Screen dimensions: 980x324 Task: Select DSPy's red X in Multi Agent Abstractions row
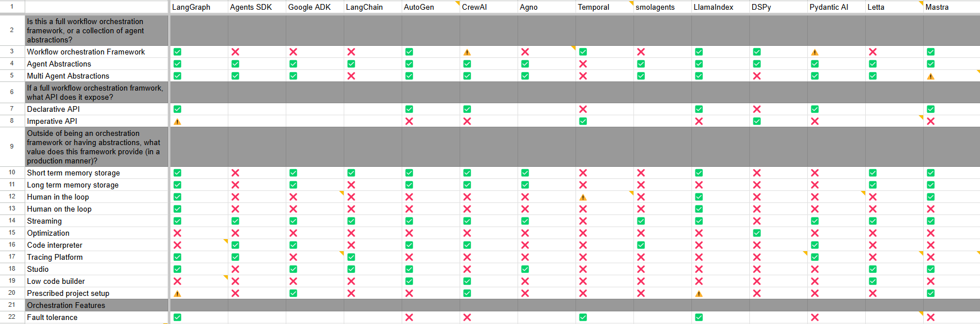click(757, 76)
